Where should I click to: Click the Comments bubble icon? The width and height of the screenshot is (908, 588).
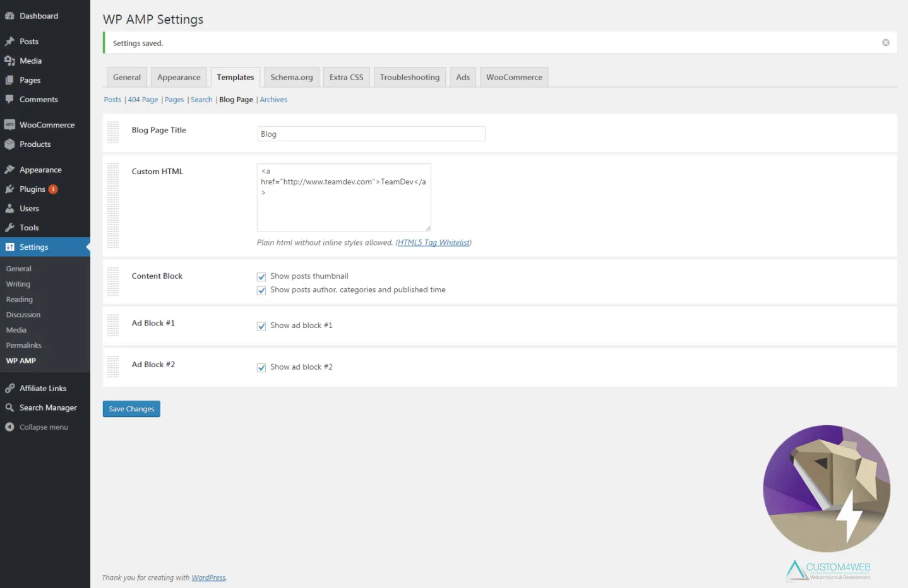point(10,99)
